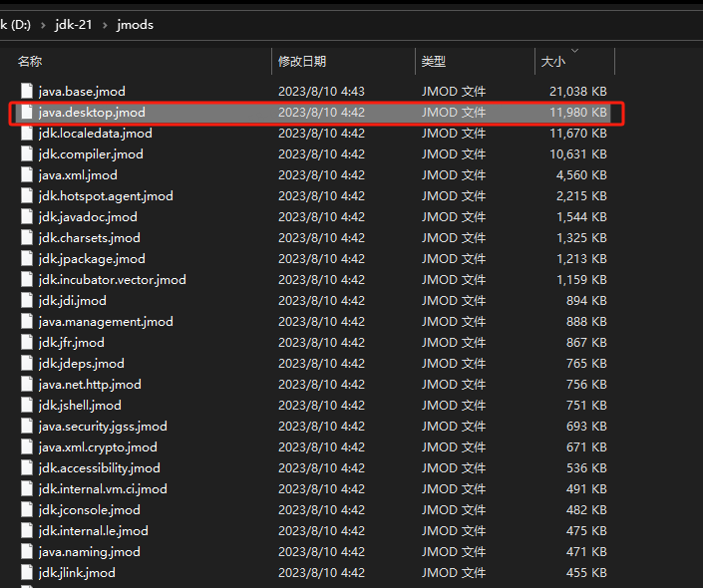Select the jdk.jlink.jmod file icon
The width and height of the screenshot is (703, 588).
point(27,572)
